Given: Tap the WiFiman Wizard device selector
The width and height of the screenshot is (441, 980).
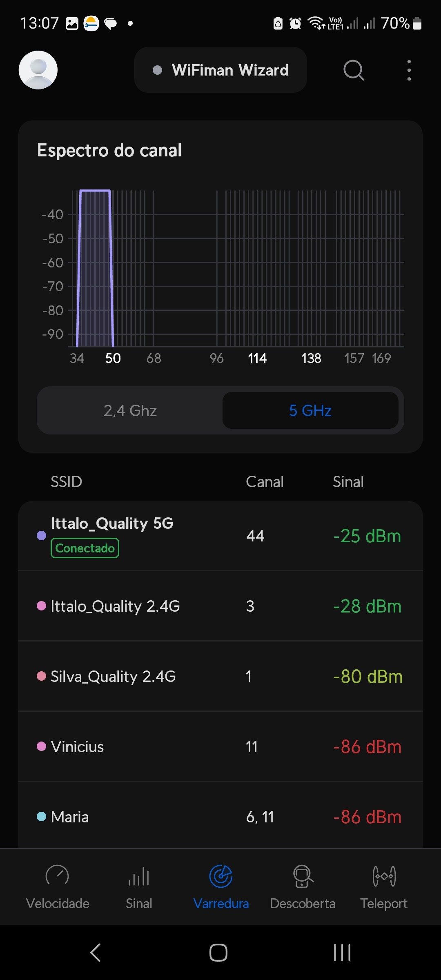Looking at the screenshot, I should (220, 70).
